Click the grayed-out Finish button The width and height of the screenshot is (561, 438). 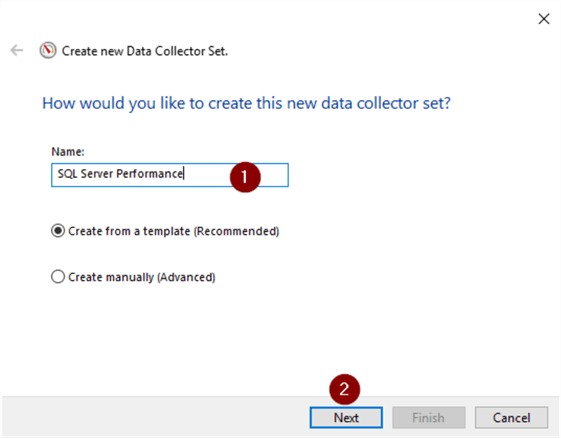pos(429,417)
